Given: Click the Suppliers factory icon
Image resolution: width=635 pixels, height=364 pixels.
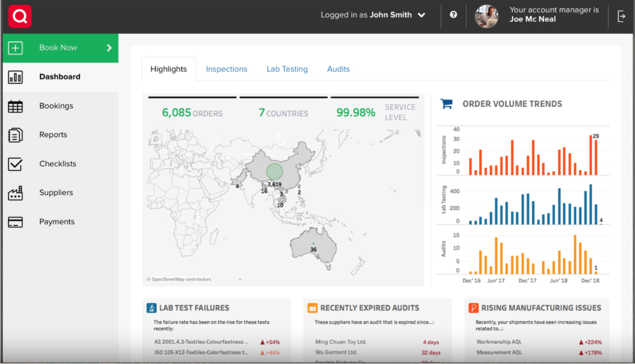Looking at the screenshot, I should 16,193.
